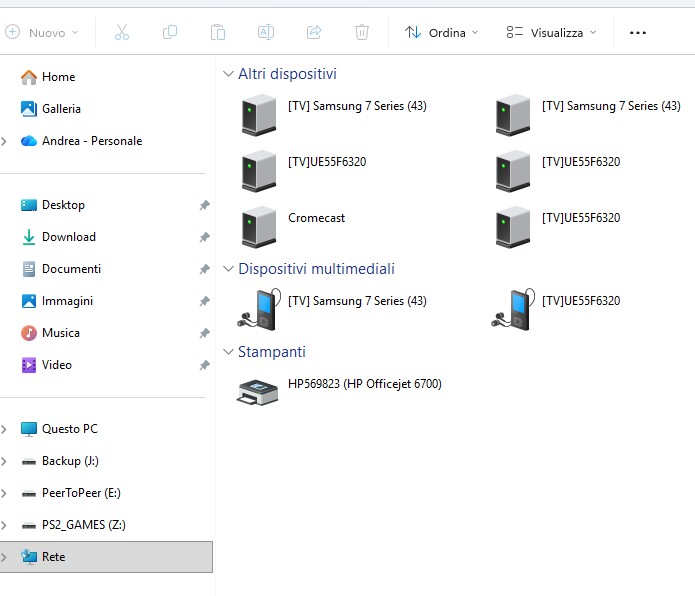The width and height of the screenshot is (695, 596).
Task: Click the pin icon next to Desktop
Action: (x=204, y=205)
